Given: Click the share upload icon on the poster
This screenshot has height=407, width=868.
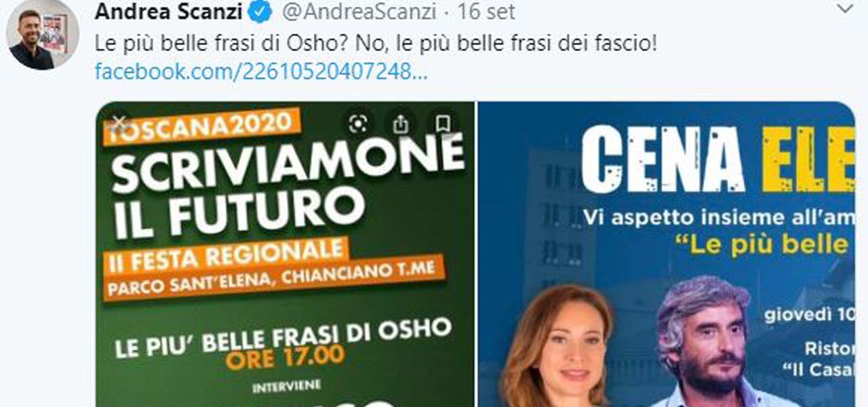Looking at the screenshot, I should point(401,123).
